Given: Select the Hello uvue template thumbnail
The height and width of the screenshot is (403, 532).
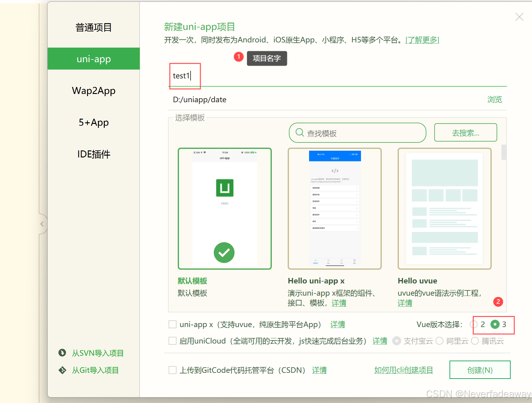Looking at the screenshot, I should (x=445, y=209).
